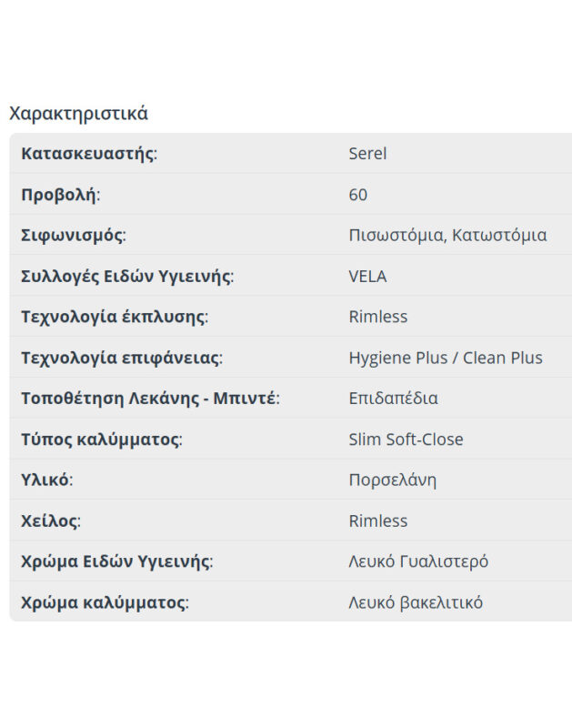Screen dimensions: 572x728
Task: Select the projection value 60
Action: click(x=358, y=194)
